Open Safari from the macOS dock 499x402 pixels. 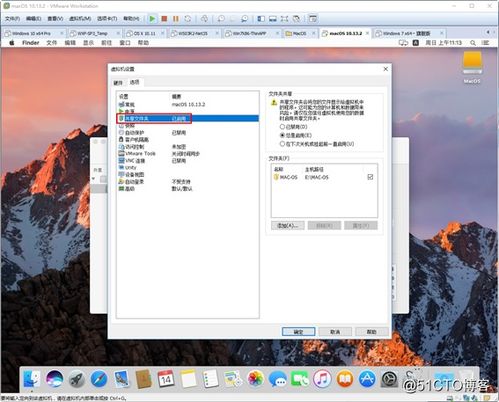[x=99, y=379]
